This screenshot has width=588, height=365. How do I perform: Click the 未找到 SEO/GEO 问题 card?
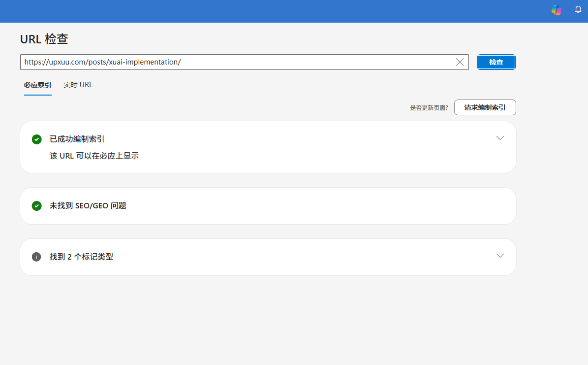[268, 206]
